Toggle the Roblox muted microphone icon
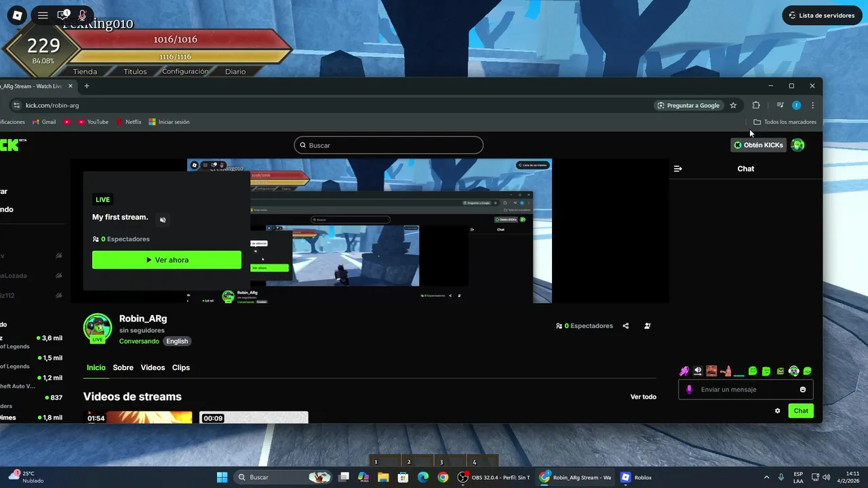The height and width of the screenshot is (488, 868). click(x=82, y=15)
